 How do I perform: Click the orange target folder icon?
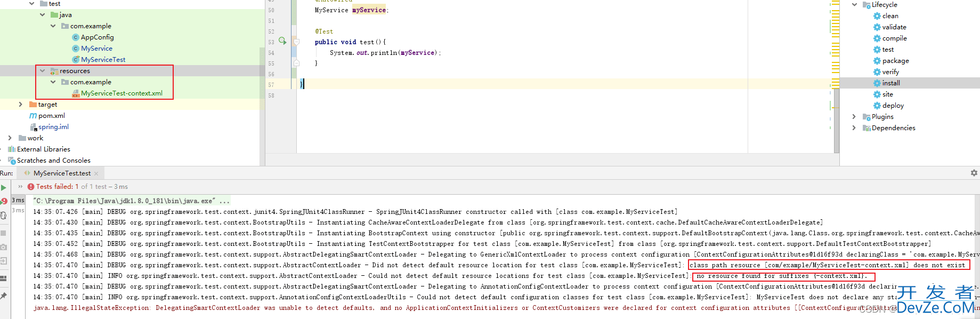[x=33, y=105]
